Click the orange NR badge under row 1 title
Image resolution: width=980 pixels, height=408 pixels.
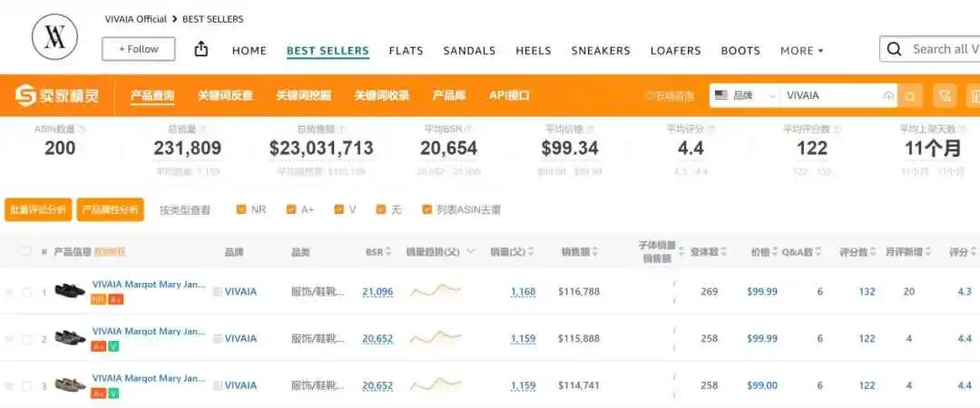98,299
